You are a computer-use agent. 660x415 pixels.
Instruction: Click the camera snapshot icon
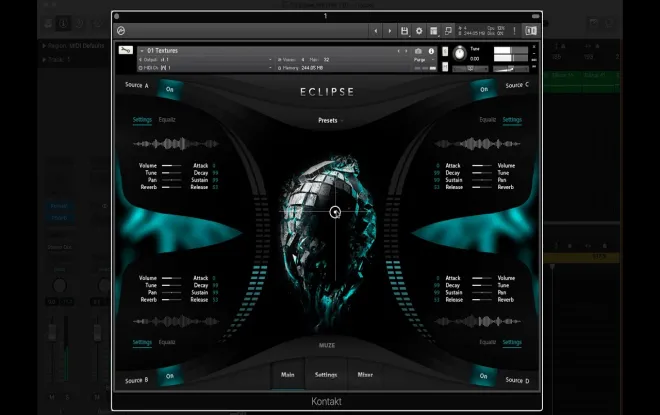pos(418,51)
